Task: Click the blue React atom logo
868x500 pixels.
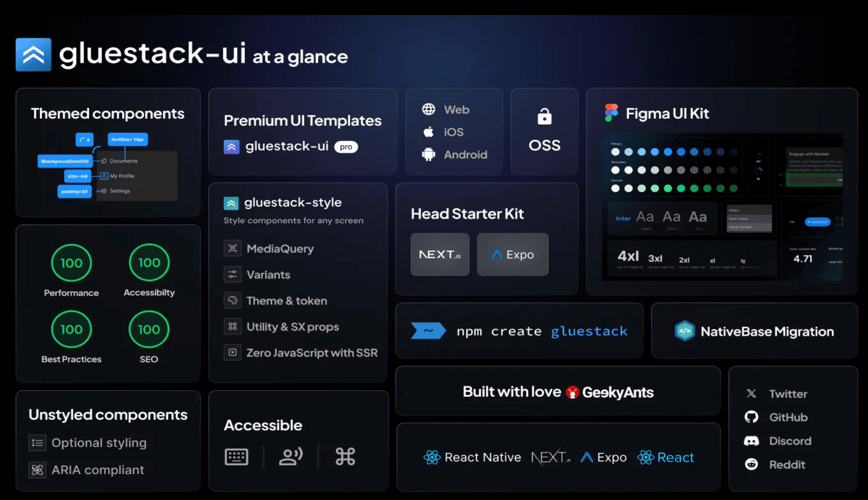Action: click(x=646, y=457)
